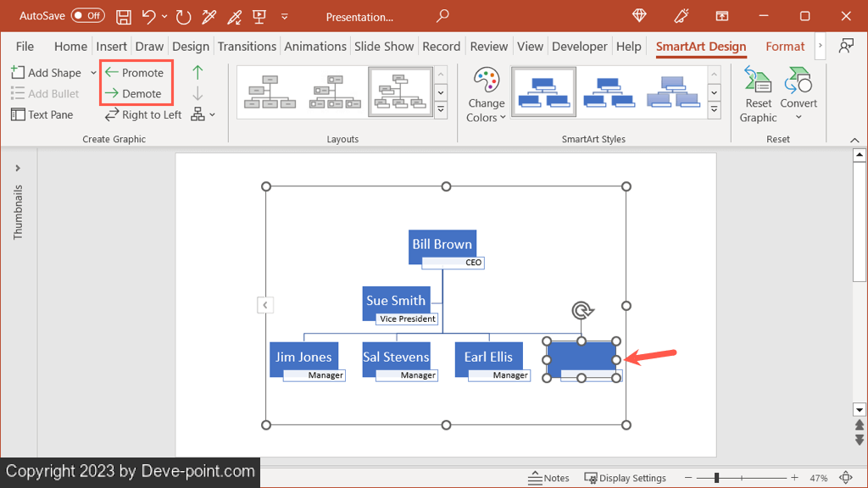Image resolution: width=868 pixels, height=488 pixels.
Task: Click the zoom slider handle
Action: click(x=717, y=478)
